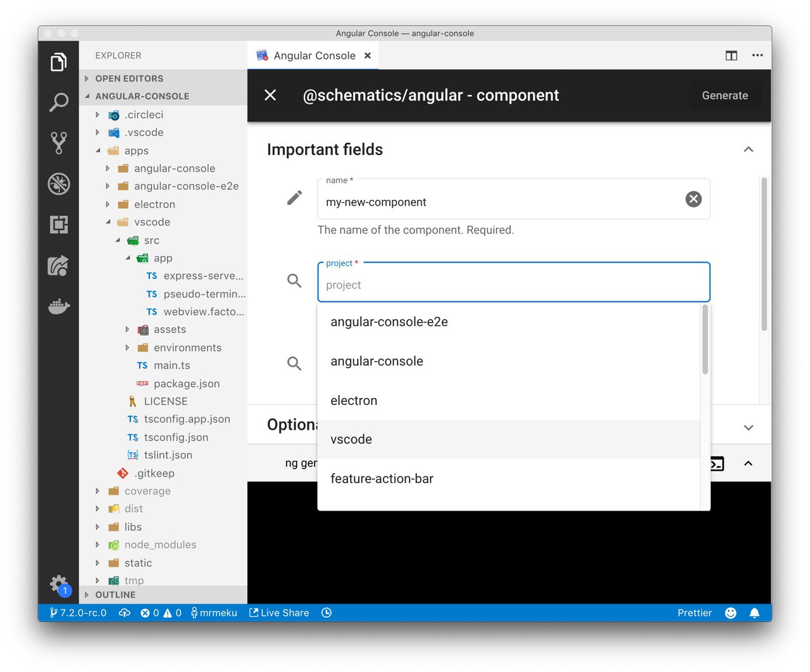This screenshot has height=672, width=810.
Task: Switch to the Angular Console tab
Action: [x=313, y=56]
